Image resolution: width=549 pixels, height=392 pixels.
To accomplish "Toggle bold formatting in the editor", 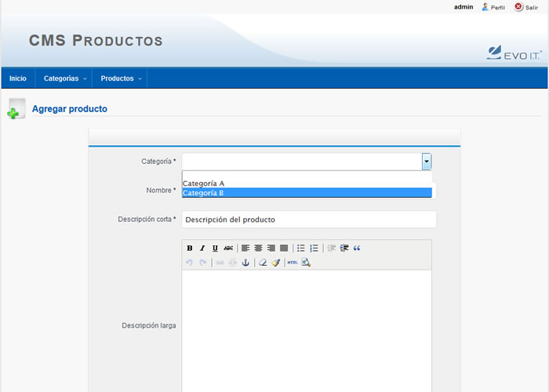I will 190,249.
